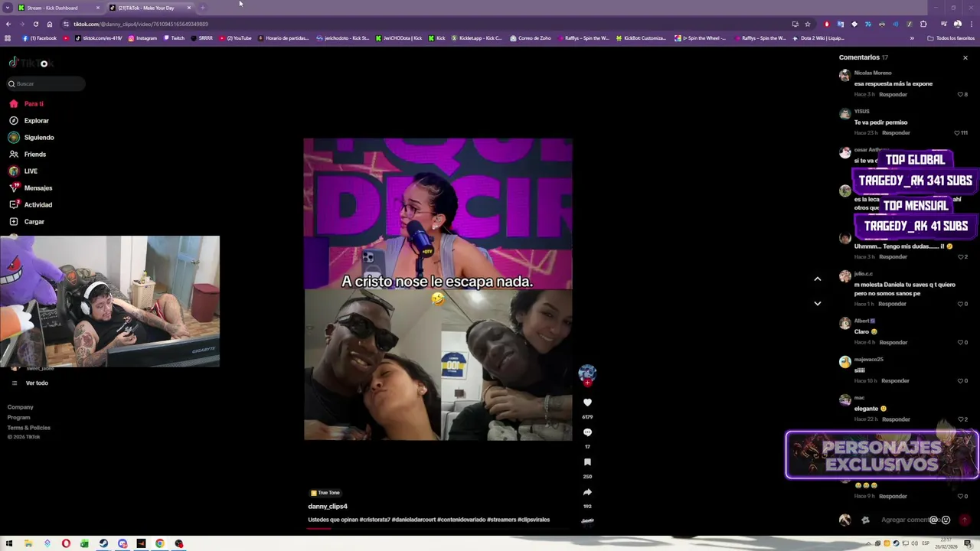The height and width of the screenshot is (551, 980).
Task: Open the Company footer link
Action: (x=20, y=407)
